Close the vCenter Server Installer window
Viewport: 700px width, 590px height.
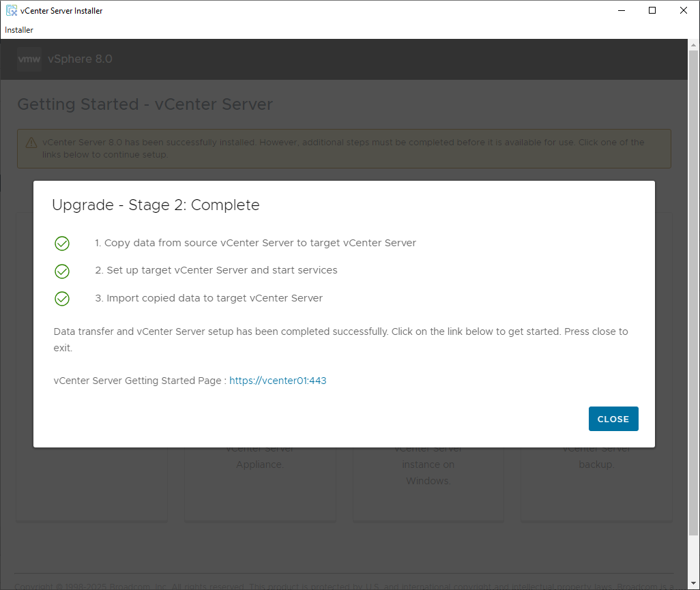tap(684, 10)
